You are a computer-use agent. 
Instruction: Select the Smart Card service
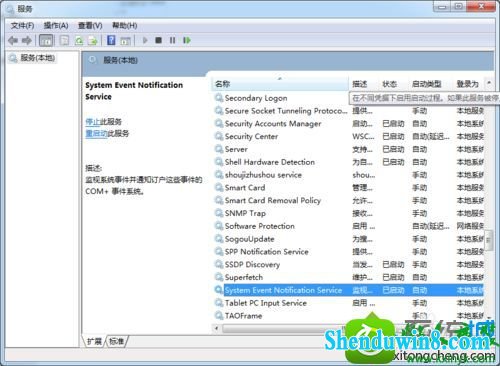[x=245, y=188]
